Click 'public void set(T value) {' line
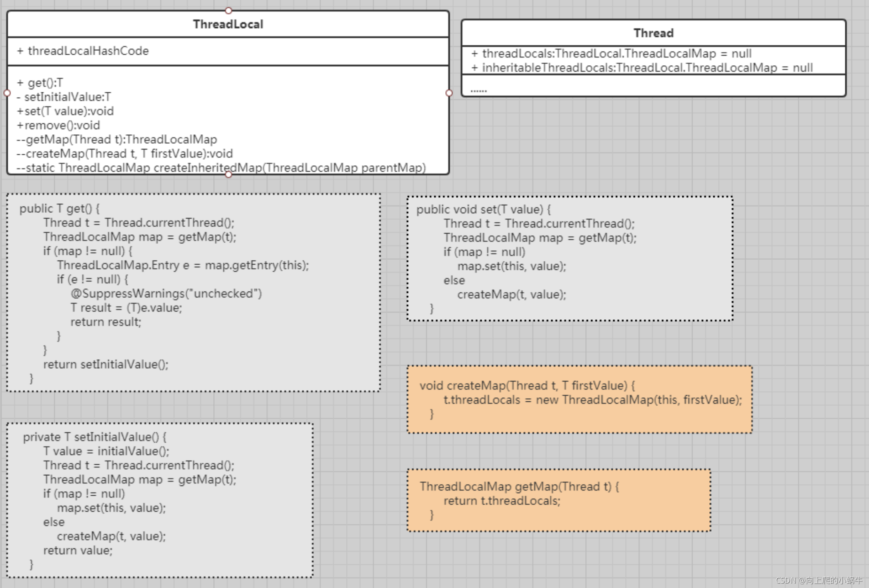 pyautogui.click(x=484, y=209)
